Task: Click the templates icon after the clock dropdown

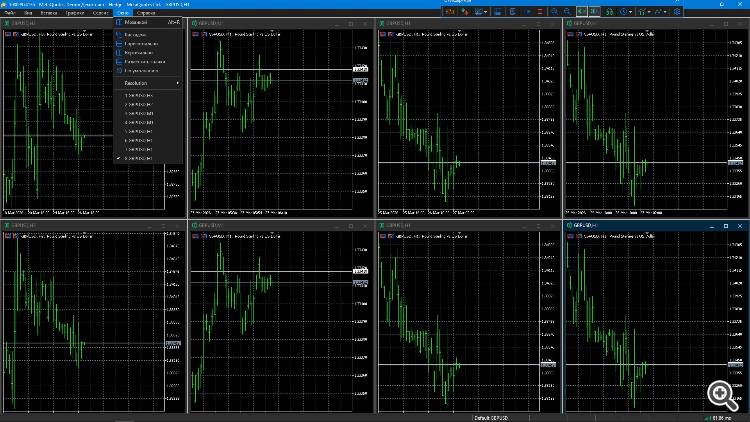Action: [x=642, y=12]
